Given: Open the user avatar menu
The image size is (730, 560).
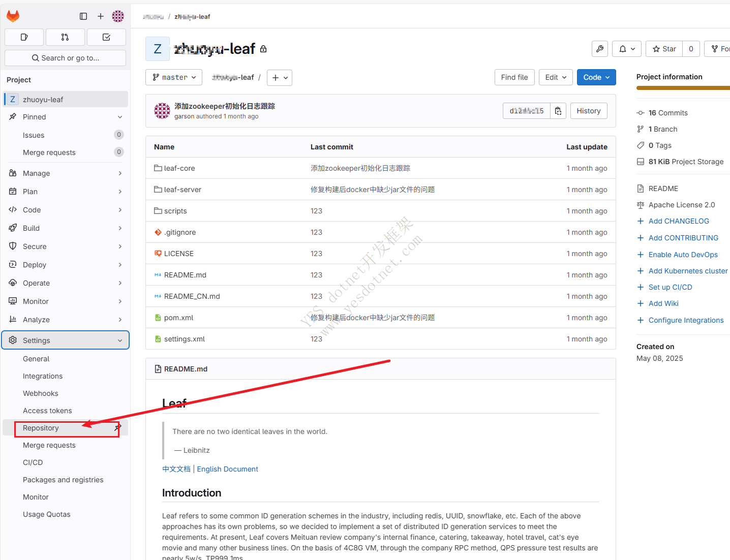Looking at the screenshot, I should point(118,16).
